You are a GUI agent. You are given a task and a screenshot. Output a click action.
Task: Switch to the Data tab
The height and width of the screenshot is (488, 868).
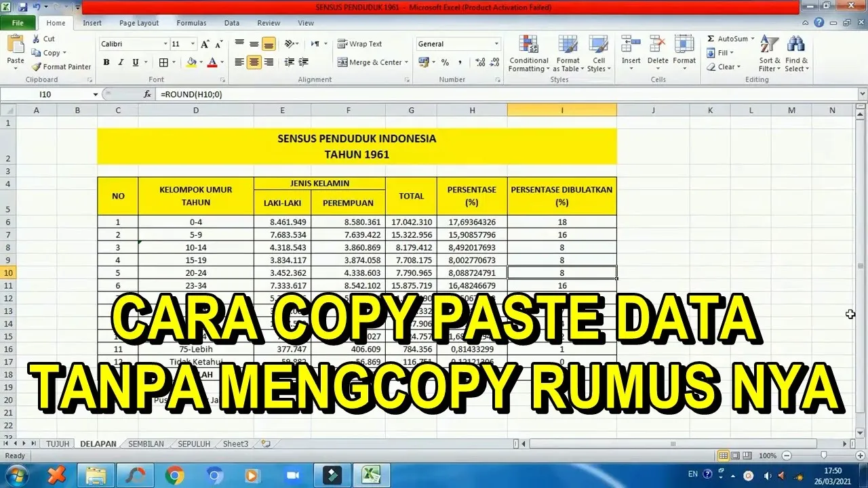tap(232, 23)
